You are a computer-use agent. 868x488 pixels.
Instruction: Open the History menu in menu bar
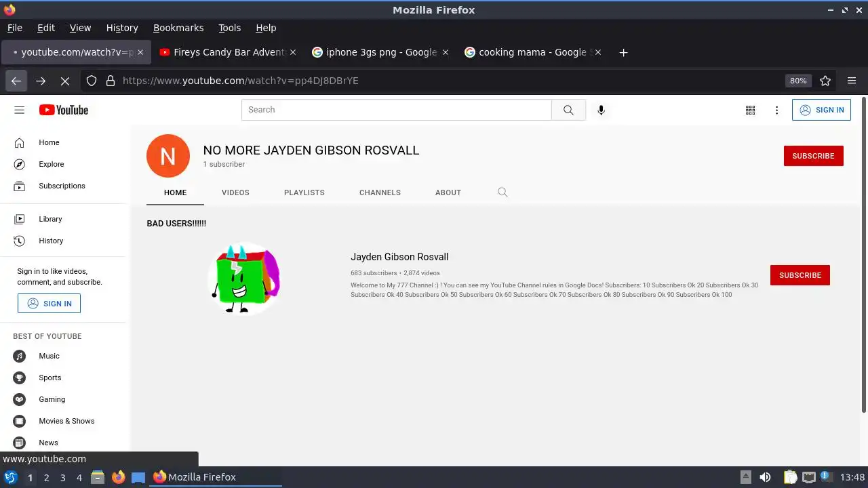tap(122, 28)
